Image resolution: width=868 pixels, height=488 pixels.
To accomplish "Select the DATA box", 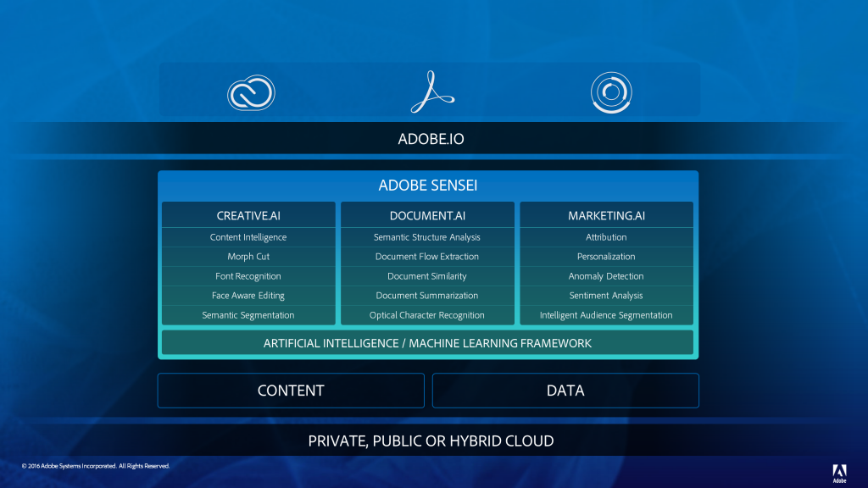I will [x=565, y=391].
